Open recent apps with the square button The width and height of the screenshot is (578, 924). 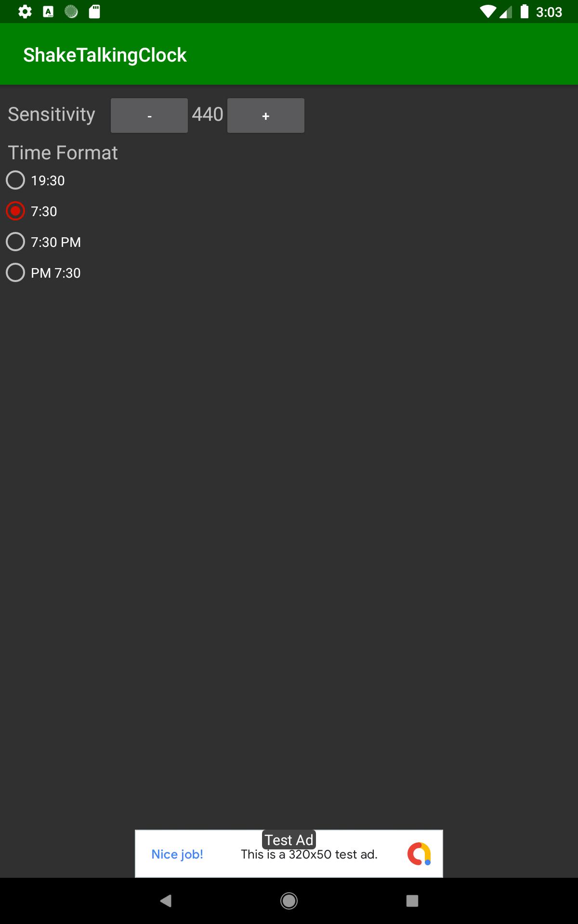coord(412,900)
